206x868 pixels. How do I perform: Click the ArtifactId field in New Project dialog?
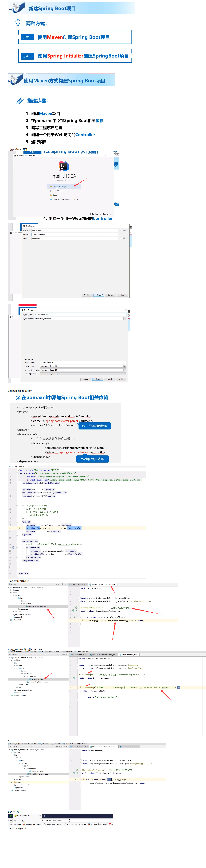[x=75, y=235]
